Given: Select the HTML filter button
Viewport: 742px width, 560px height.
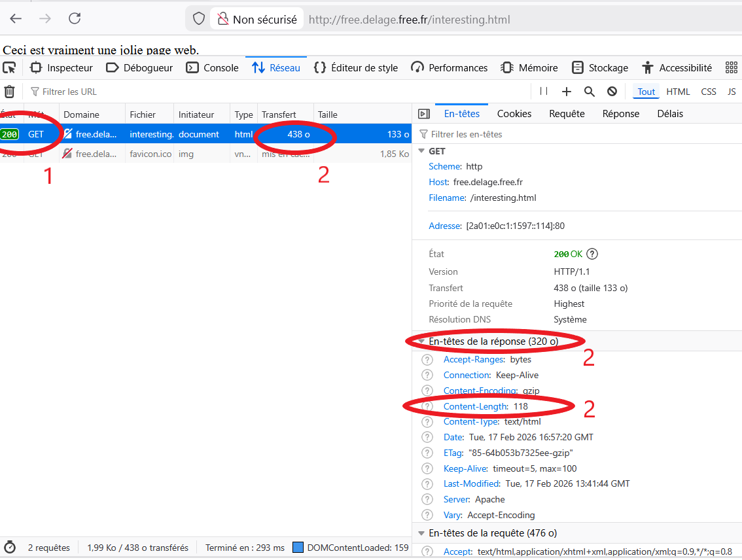Looking at the screenshot, I should [678, 92].
